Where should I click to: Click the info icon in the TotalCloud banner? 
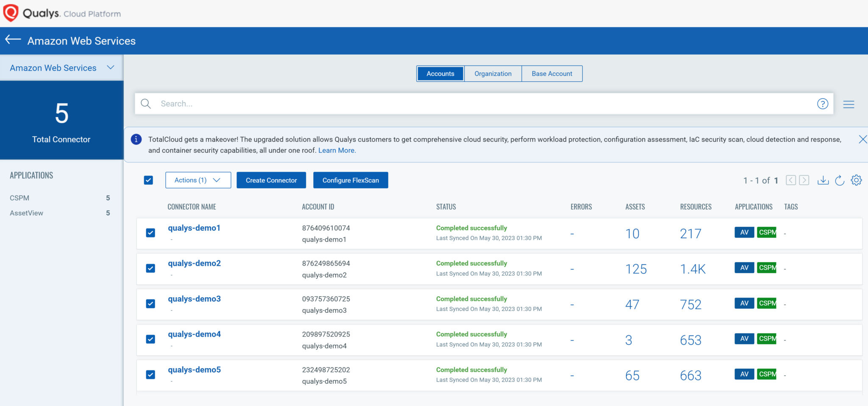click(136, 139)
